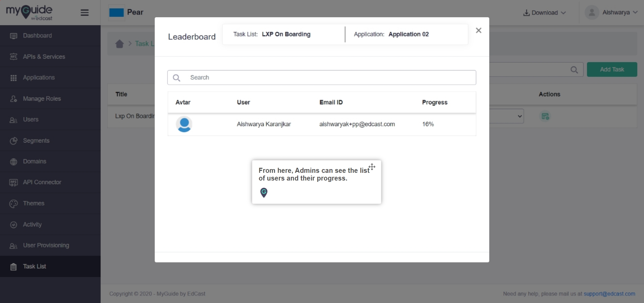Click the 16% progress value

tap(428, 124)
